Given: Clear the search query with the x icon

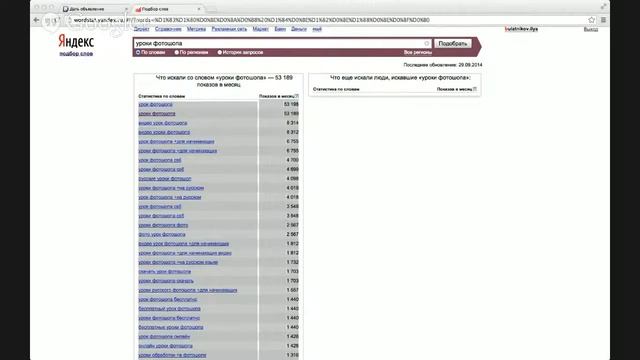Looking at the screenshot, I should coord(427,43).
